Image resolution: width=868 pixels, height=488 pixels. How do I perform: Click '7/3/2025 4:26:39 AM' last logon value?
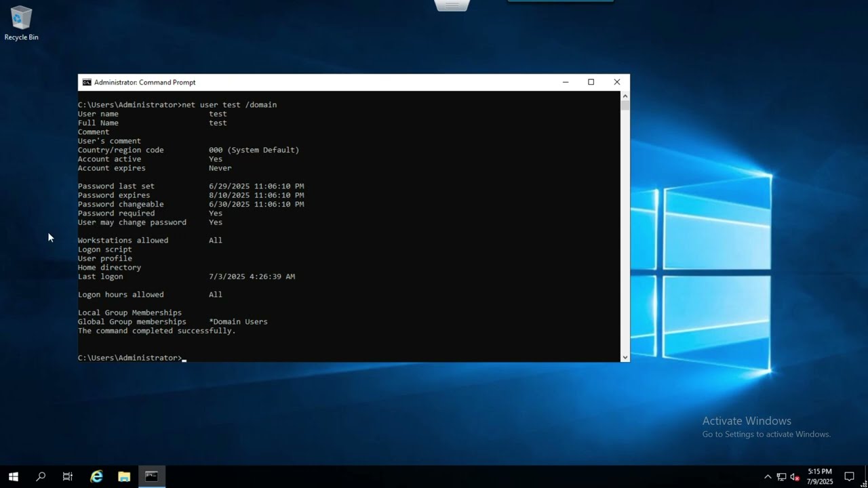[252, 277]
